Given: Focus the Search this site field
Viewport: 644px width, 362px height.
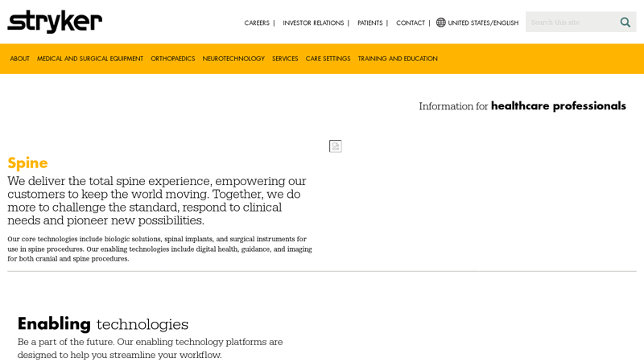Looking at the screenshot, I should pos(573,23).
